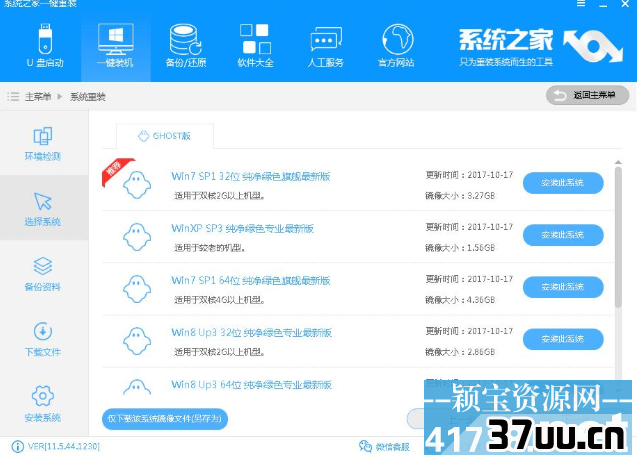Click the 环境检测 step icon

(43, 136)
